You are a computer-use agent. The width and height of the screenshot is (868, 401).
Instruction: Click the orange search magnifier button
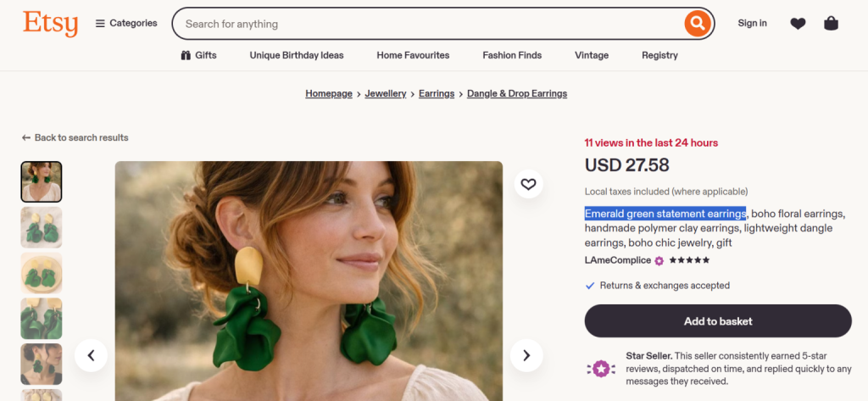tap(698, 24)
